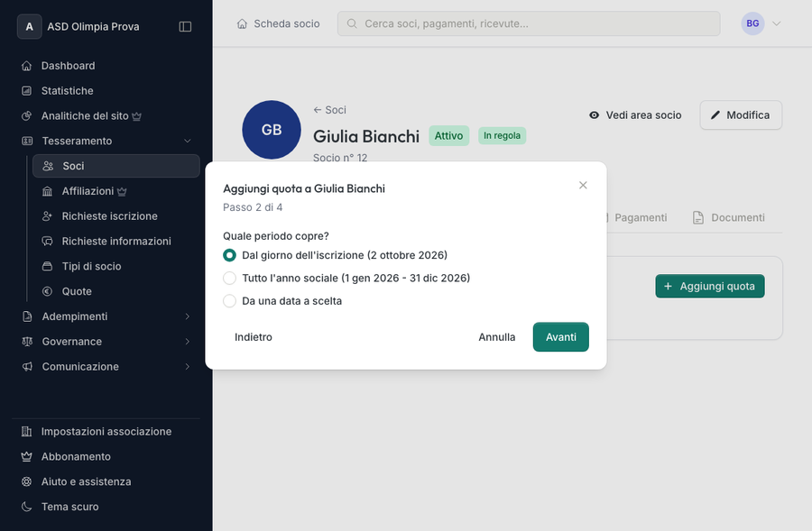Open Aiuto e assistenza lifebuoy icon
This screenshot has height=531, width=812.
point(26,481)
